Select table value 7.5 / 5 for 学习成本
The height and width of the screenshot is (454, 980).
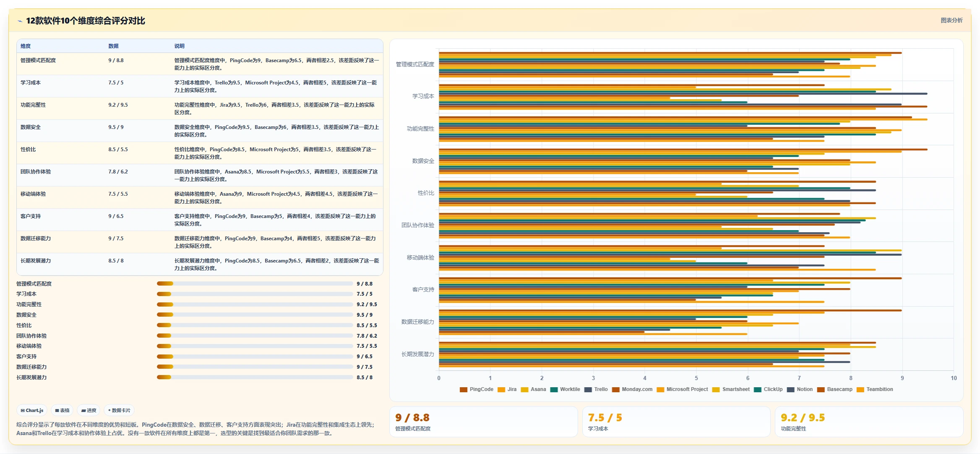(116, 83)
